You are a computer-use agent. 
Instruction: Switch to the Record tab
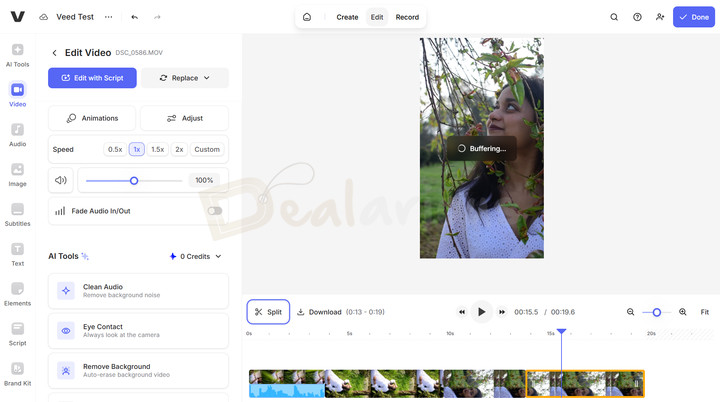407,17
